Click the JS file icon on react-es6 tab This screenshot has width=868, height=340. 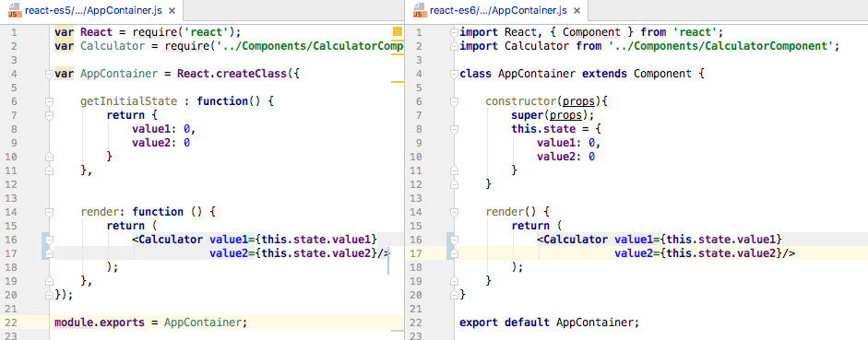420,10
